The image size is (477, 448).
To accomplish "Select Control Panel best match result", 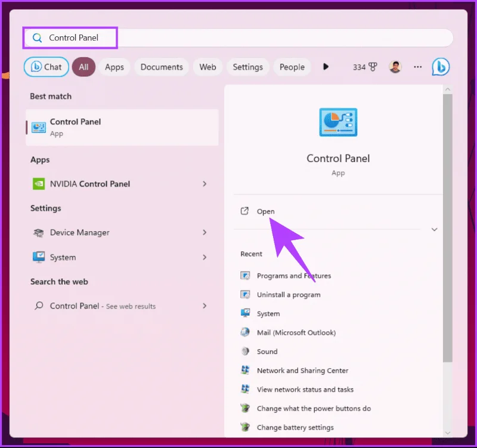I will pyautogui.click(x=122, y=127).
